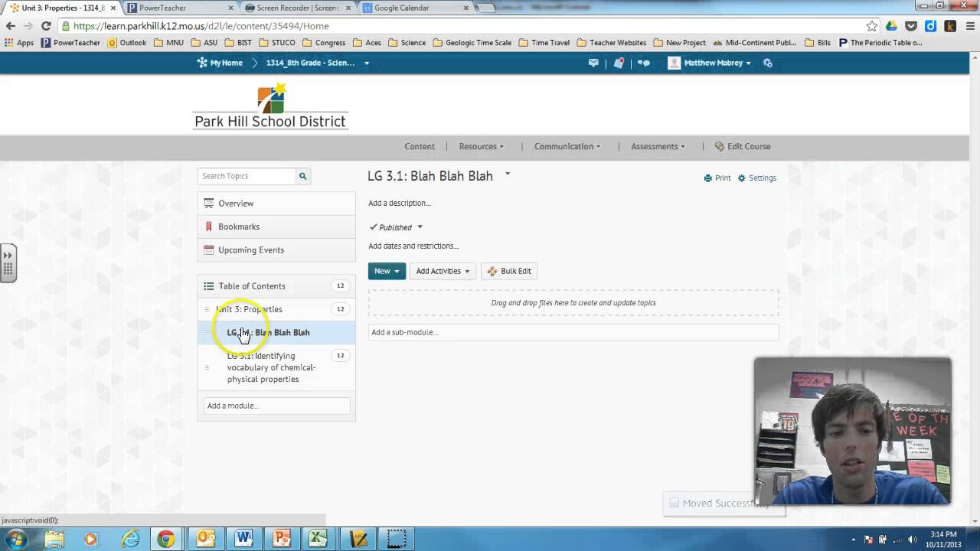Open the New dropdown button
This screenshot has width=980, height=551.
click(x=387, y=271)
